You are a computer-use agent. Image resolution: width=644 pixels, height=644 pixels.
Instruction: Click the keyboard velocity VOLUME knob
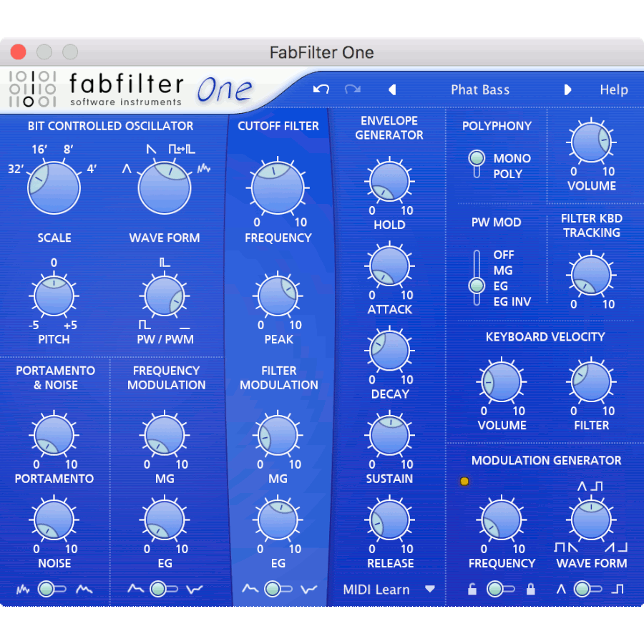pos(502,382)
